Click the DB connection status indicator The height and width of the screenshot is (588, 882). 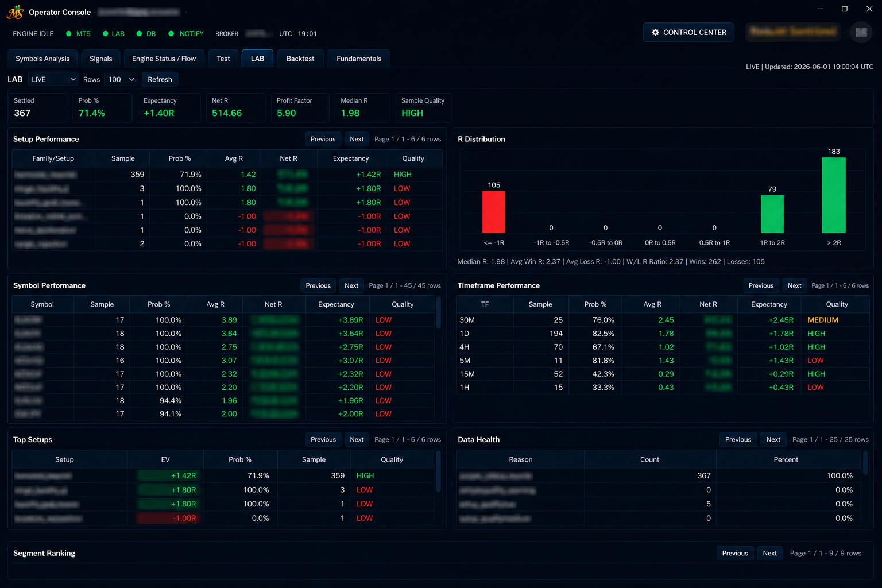tap(139, 34)
